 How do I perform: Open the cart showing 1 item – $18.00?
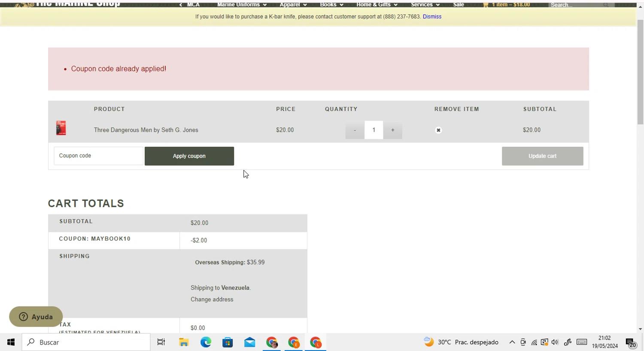tap(507, 5)
